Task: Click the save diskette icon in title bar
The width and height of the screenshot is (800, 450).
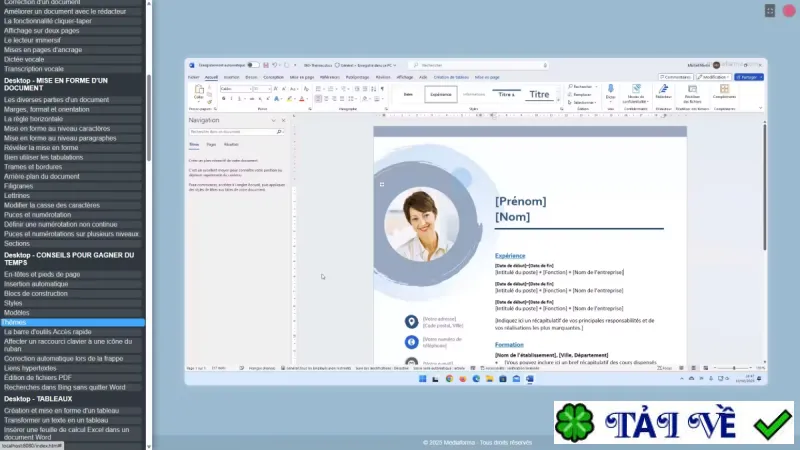Action: point(266,65)
